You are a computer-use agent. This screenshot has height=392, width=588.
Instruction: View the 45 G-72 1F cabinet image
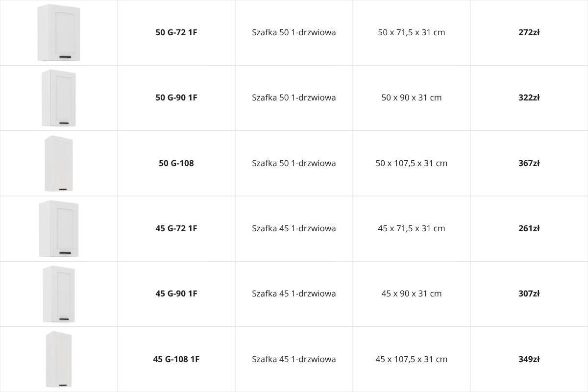point(59,228)
